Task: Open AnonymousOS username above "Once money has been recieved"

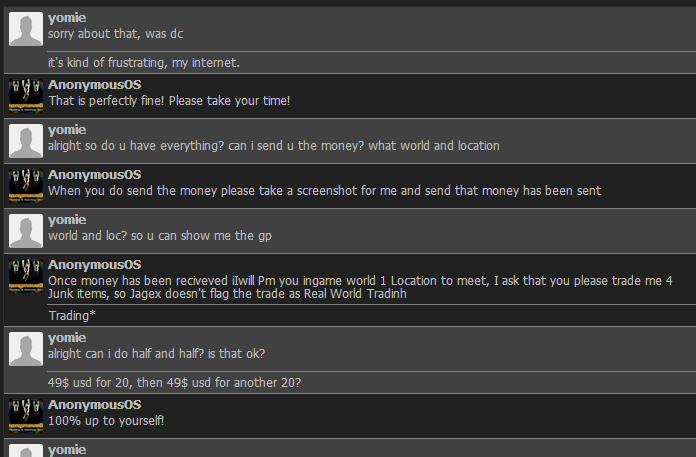Action: pos(94,265)
